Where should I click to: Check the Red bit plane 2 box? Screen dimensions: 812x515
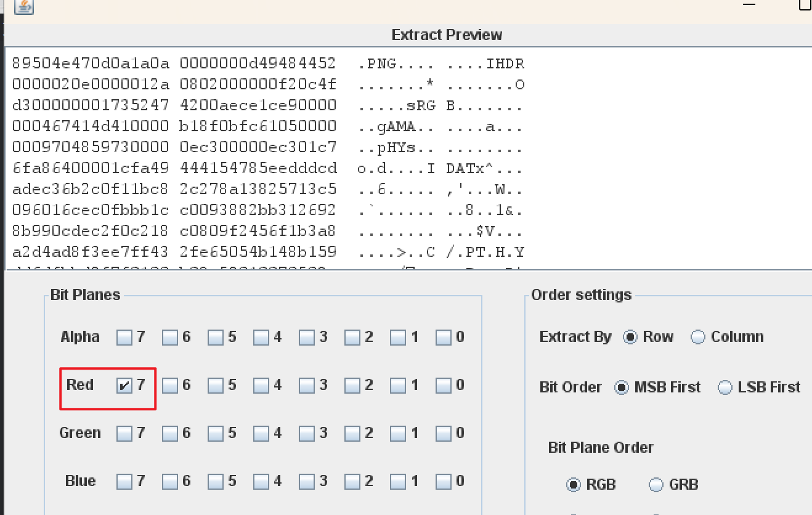click(352, 386)
